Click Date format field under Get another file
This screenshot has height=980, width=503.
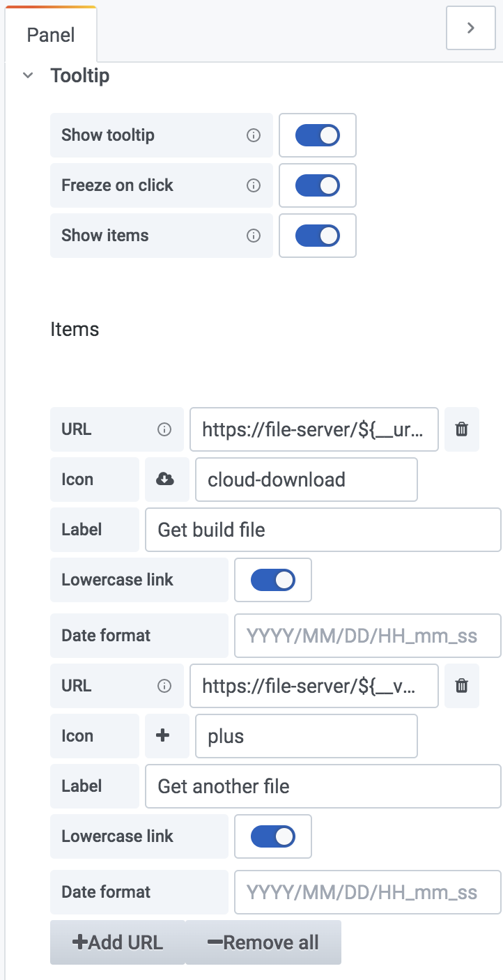tap(368, 892)
